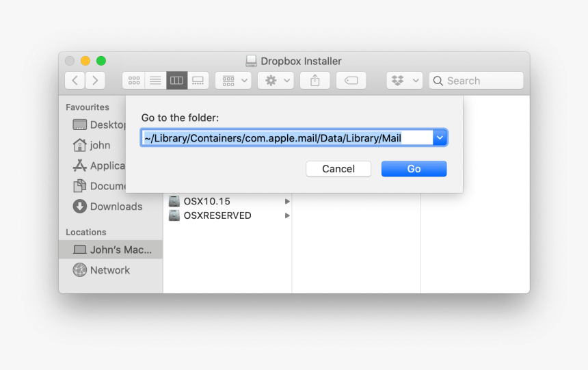Switch Finder to icon view
588x370 pixels.
[134, 80]
